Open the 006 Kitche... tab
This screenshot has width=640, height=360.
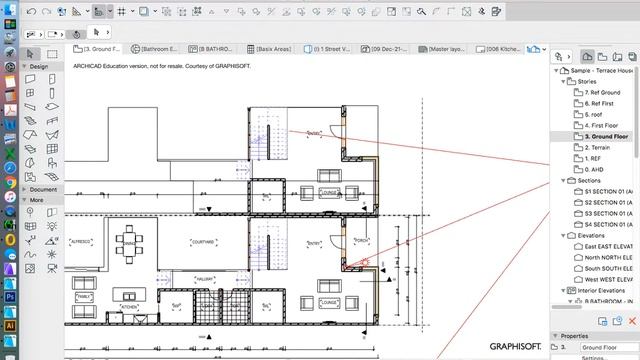(498, 49)
